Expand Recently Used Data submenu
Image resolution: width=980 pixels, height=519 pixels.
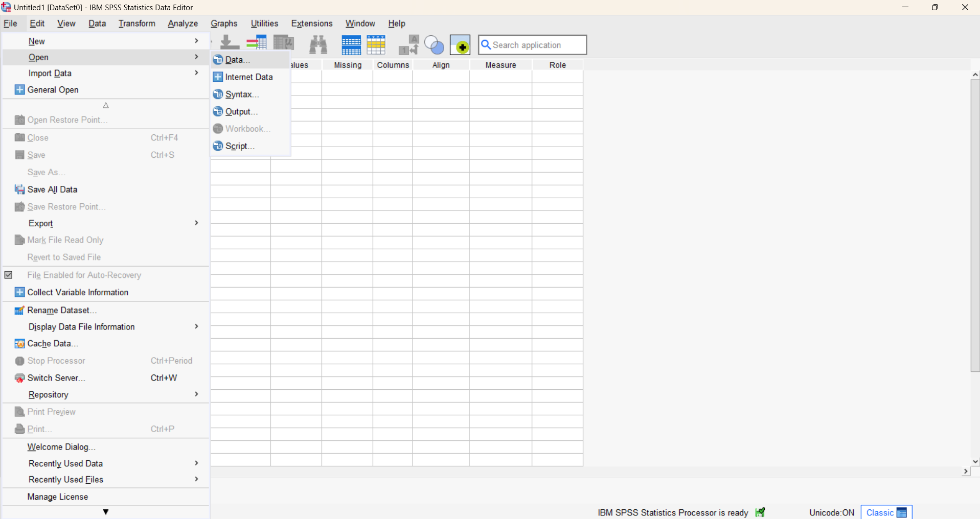(x=106, y=463)
